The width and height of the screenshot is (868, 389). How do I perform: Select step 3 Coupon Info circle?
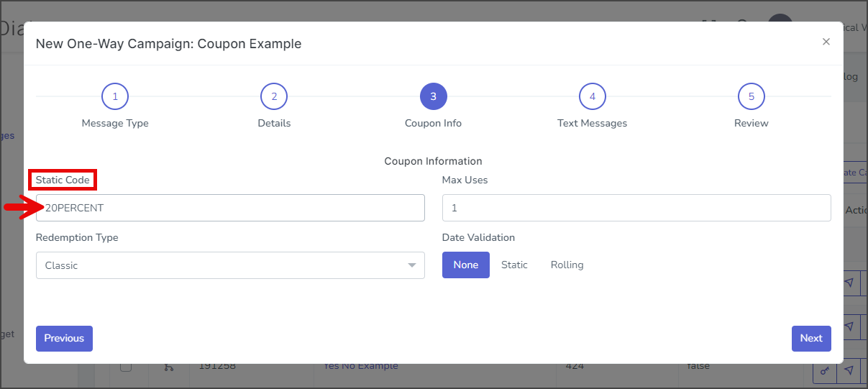pos(433,96)
